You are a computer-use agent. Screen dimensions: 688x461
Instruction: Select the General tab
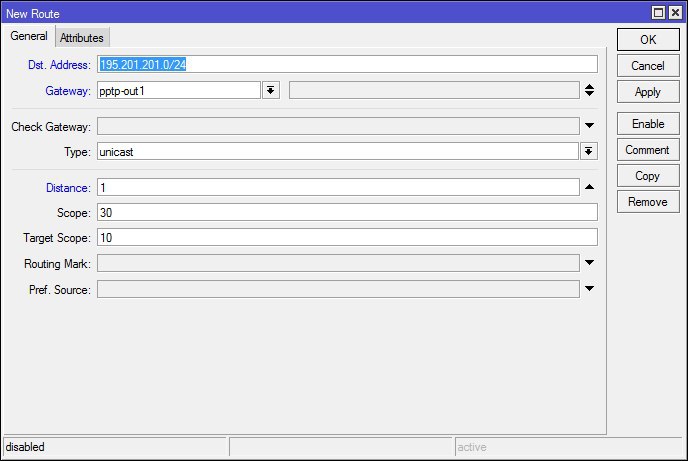click(x=29, y=36)
